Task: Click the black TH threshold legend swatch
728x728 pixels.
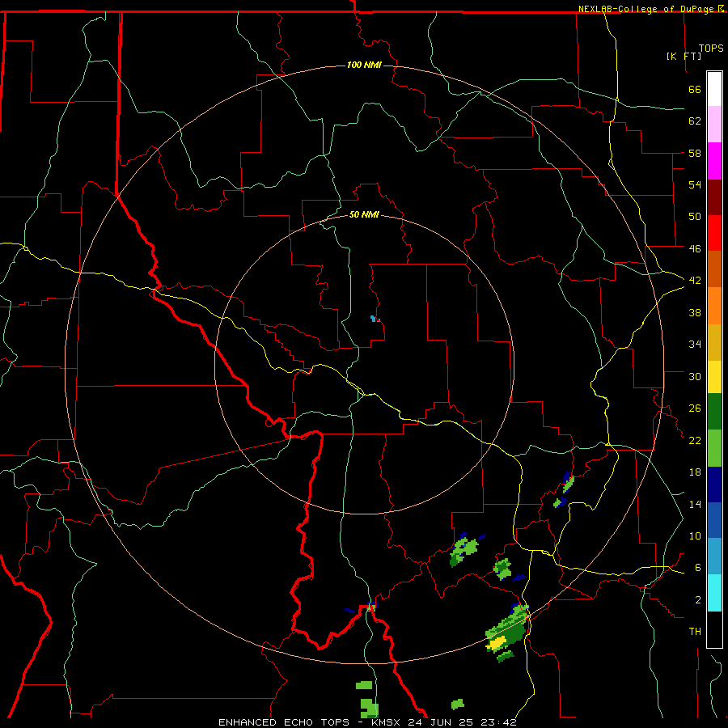Action: [x=714, y=629]
